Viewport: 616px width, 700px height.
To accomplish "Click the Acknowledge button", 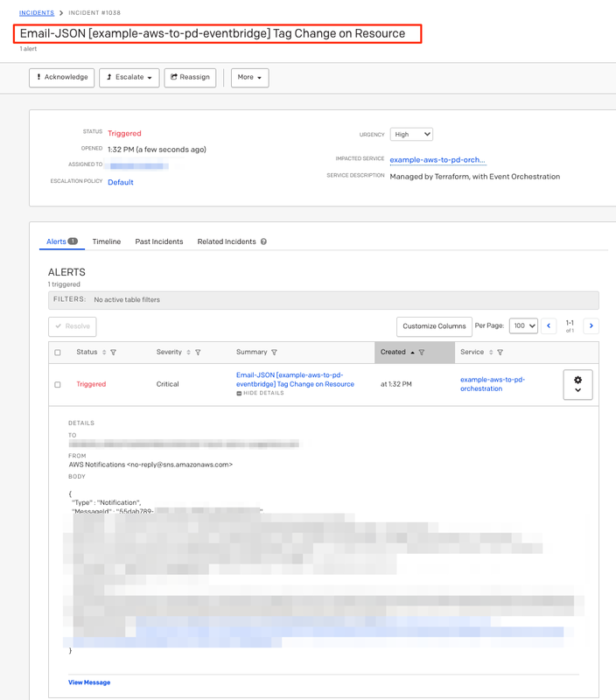I will coord(61,78).
